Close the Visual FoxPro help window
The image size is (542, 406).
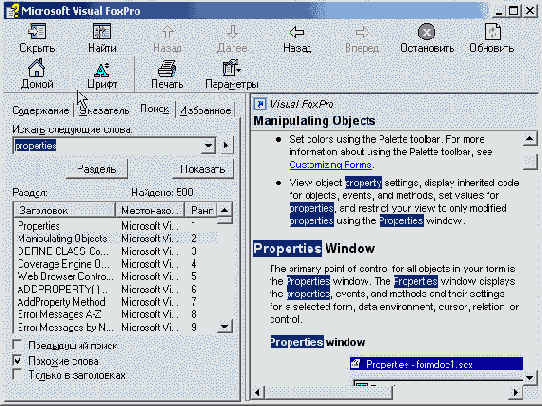click(530, 11)
